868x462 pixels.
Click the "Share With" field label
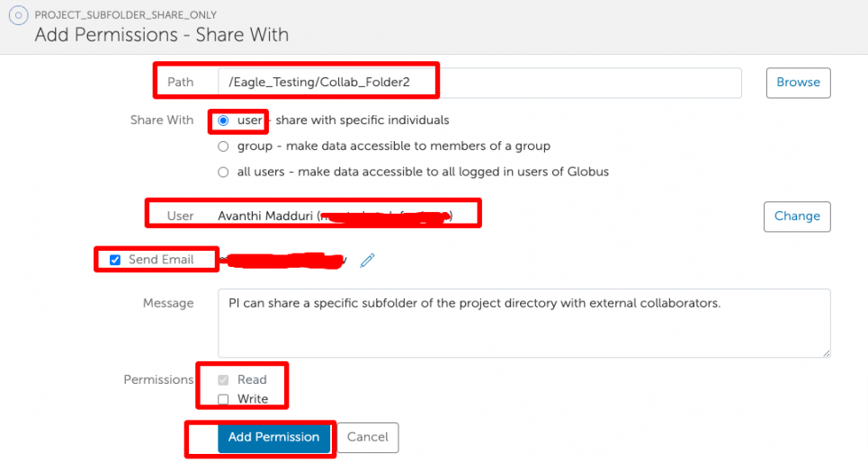point(162,120)
